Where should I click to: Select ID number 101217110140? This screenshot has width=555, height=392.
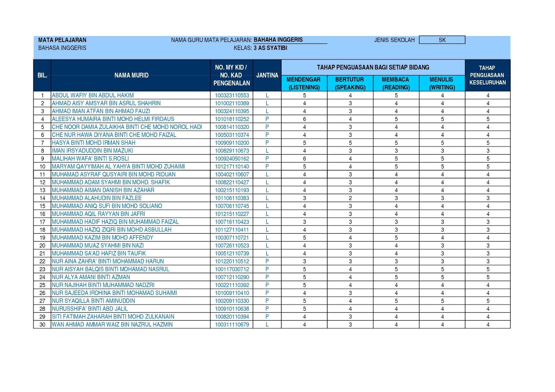[x=232, y=166]
